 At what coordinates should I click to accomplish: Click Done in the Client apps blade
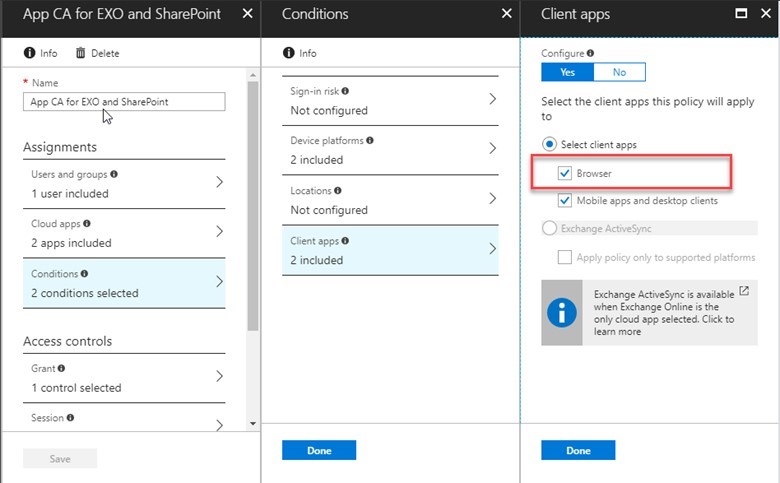click(x=578, y=450)
